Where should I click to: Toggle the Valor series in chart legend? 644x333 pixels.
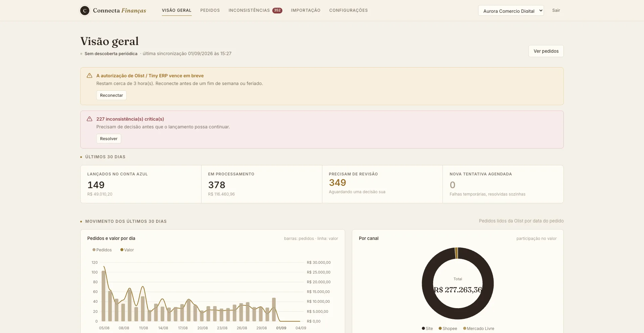pyautogui.click(x=127, y=250)
